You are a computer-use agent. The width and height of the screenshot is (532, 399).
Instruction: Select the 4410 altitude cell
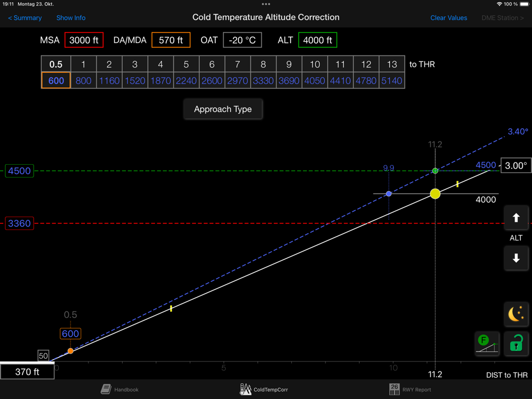(340, 81)
